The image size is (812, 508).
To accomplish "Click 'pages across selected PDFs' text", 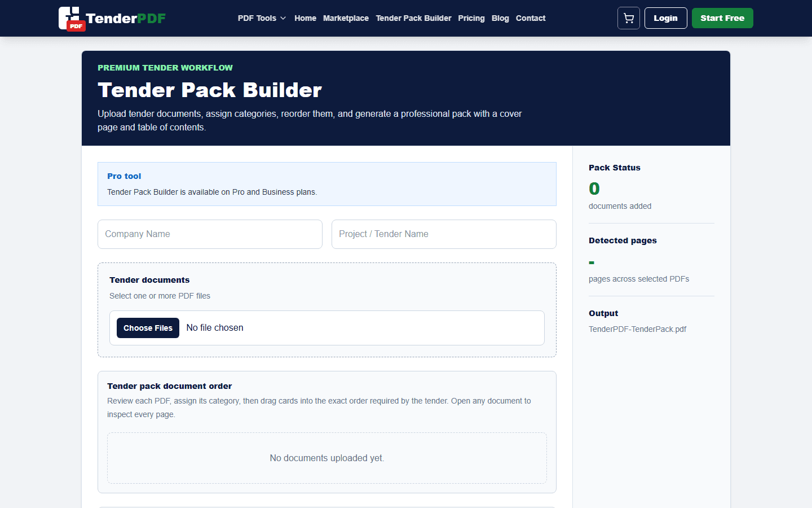I will (639, 279).
